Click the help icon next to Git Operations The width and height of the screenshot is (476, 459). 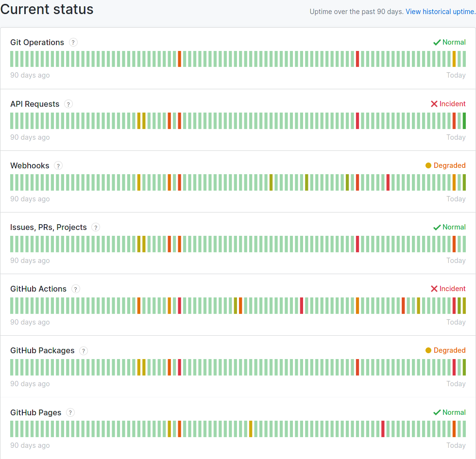tap(73, 42)
